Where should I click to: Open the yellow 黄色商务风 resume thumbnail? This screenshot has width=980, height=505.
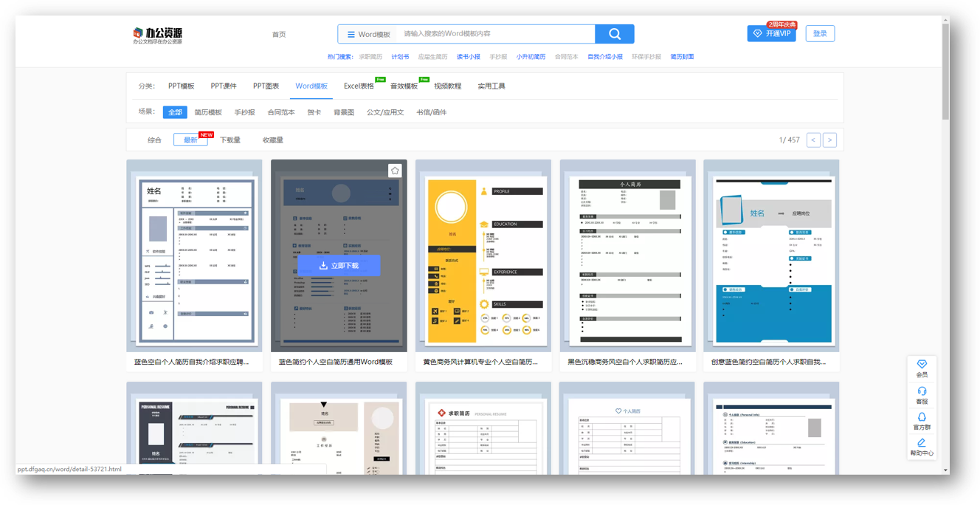pos(483,255)
